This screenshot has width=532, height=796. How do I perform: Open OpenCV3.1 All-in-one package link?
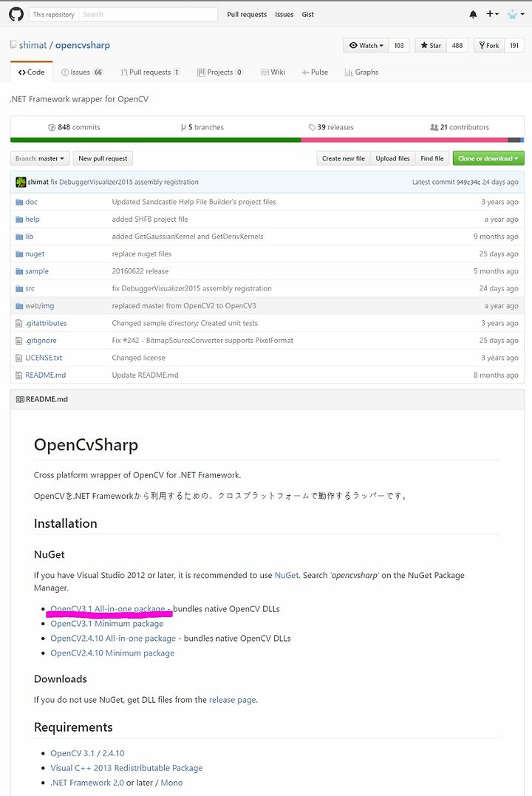pyautogui.click(x=108, y=609)
